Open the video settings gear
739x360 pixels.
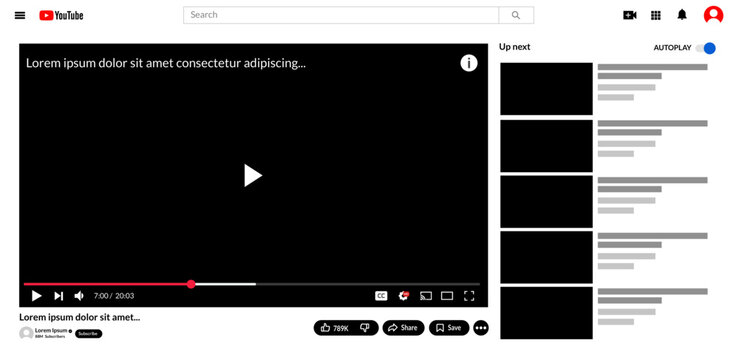[x=403, y=295]
